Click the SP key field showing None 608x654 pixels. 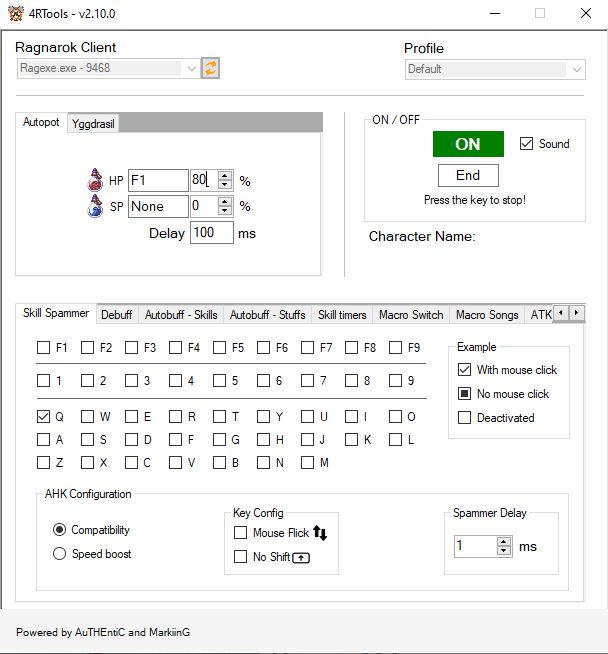click(158, 206)
